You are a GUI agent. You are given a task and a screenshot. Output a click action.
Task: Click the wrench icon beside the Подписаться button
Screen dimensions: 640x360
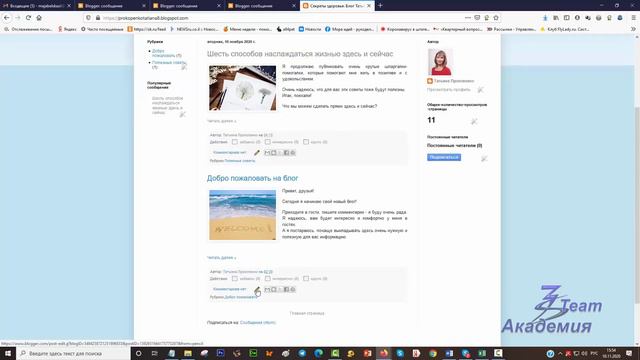pyautogui.click(x=484, y=158)
